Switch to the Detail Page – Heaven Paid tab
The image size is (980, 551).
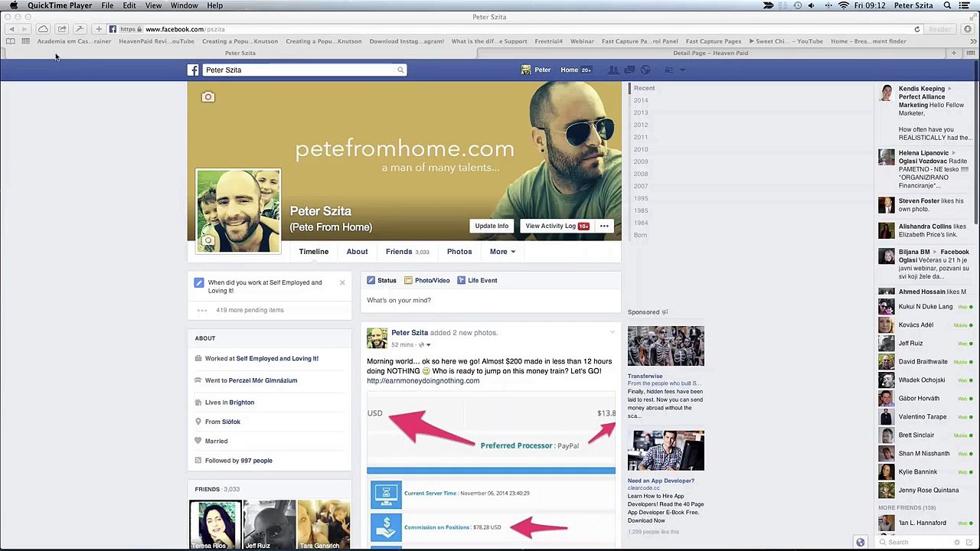click(710, 53)
